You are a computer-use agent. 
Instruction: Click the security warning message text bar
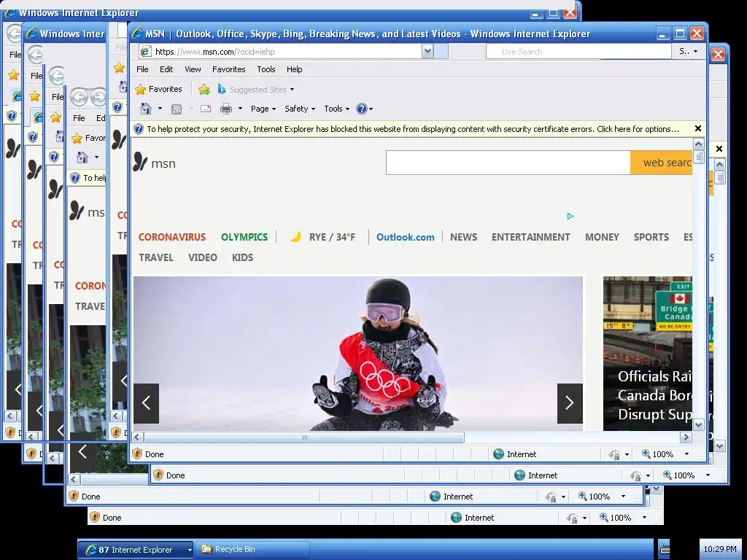(413, 129)
